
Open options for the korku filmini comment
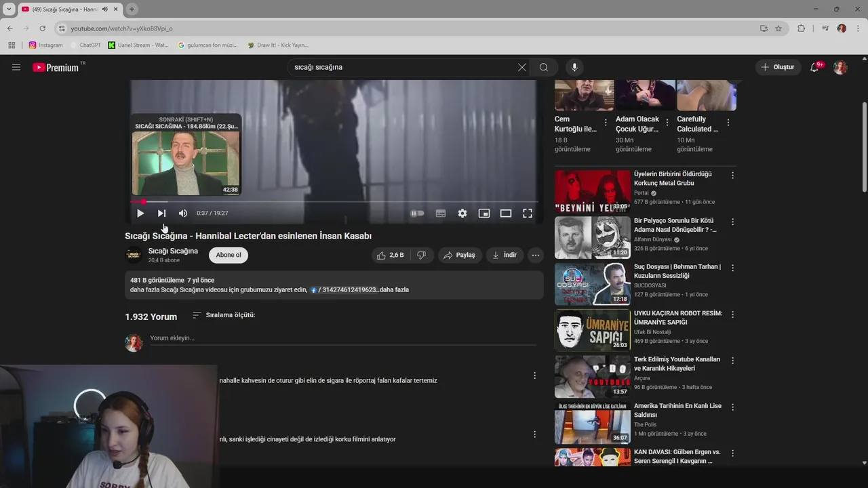click(534, 434)
